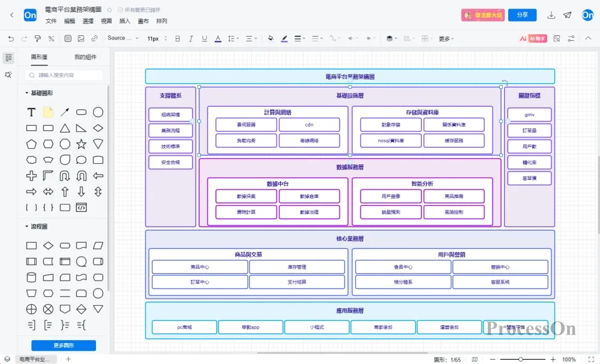Click the zoom slider handle

[x=520, y=359]
